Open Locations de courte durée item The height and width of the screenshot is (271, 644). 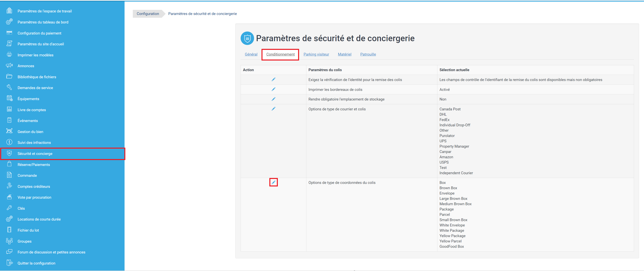pos(39,219)
